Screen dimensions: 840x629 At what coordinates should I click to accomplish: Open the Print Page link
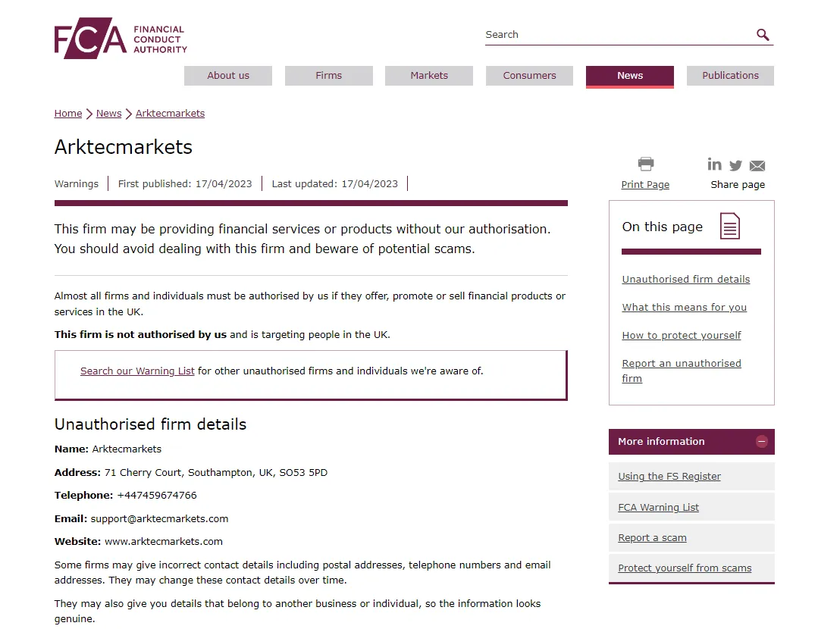(645, 185)
